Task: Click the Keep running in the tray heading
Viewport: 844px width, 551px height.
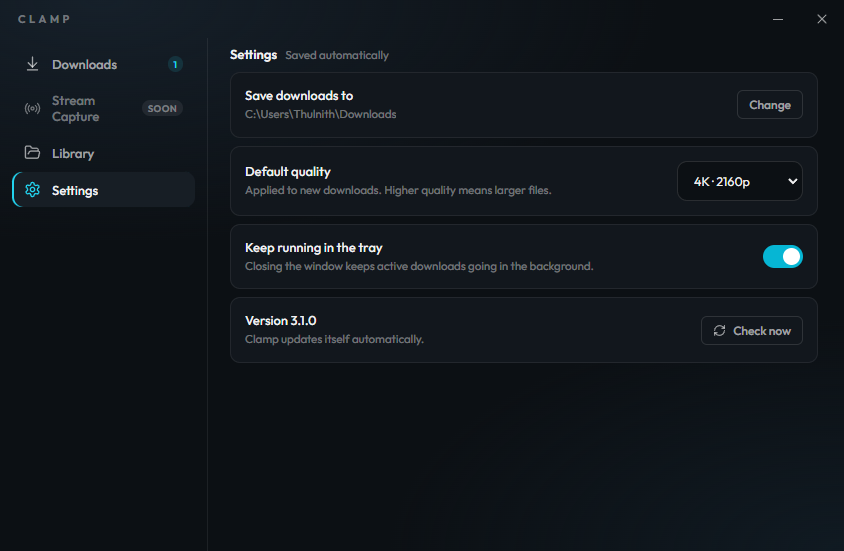Action: pos(313,248)
